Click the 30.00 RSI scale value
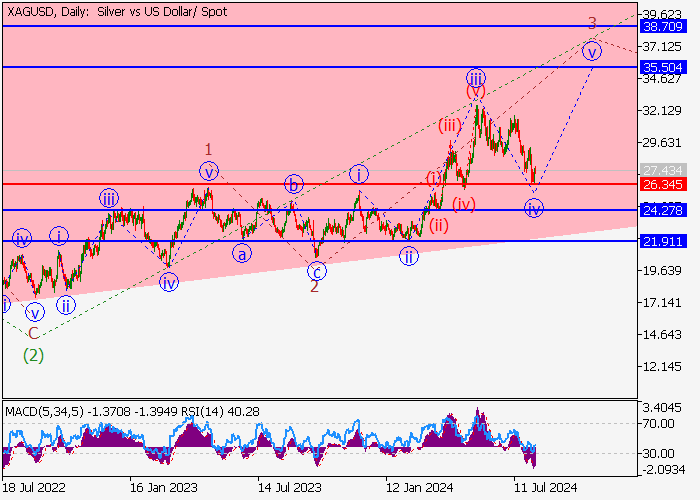This screenshot has height=500, width=700. (659, 454)
